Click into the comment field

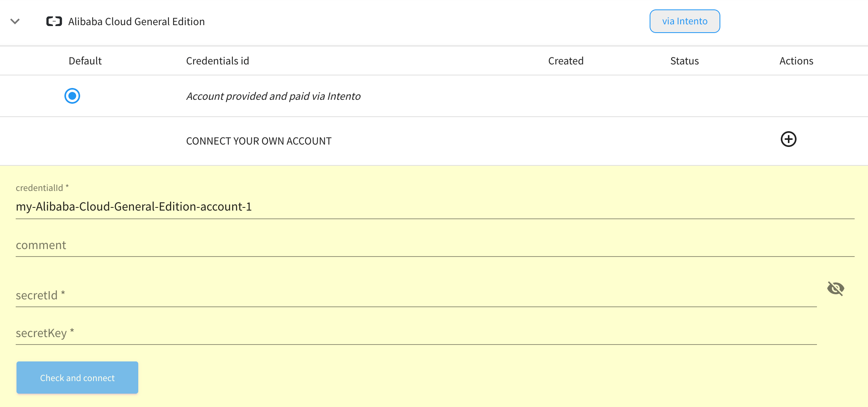click(435, 245)
